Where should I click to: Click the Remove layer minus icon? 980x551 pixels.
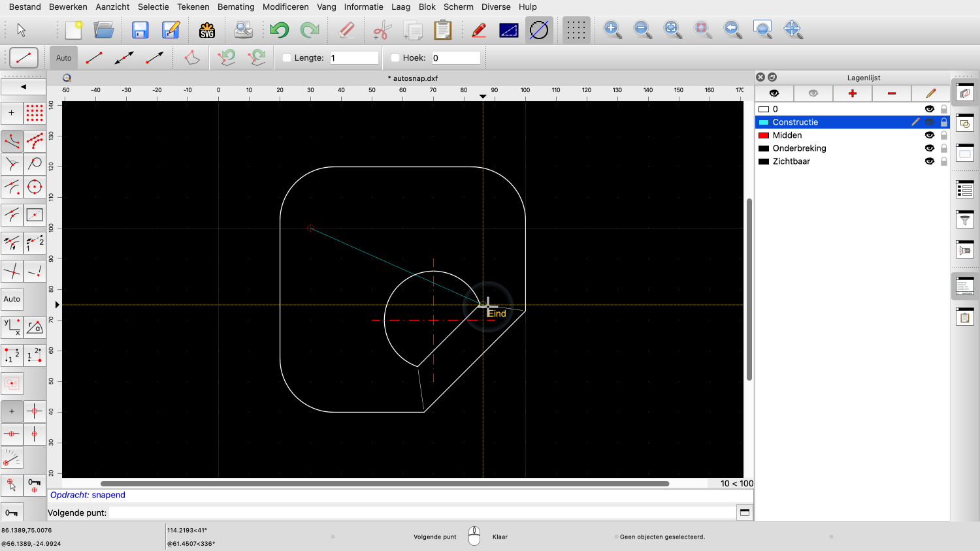pyautogui.click(x=891, y=93)
